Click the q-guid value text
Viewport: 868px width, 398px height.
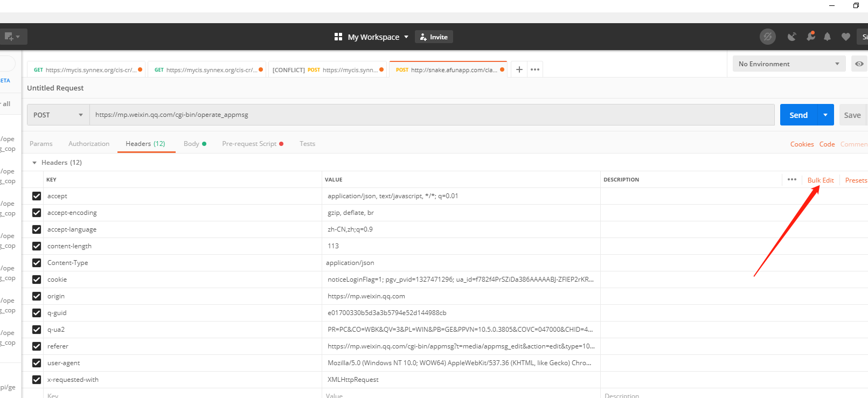[387, 313]
